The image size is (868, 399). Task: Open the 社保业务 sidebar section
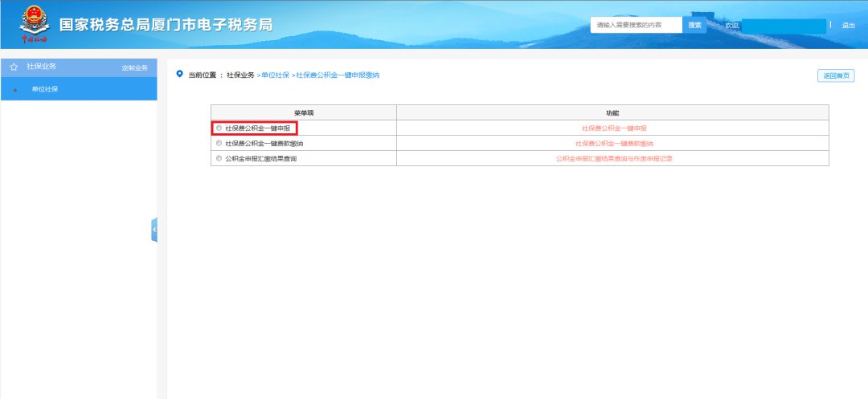coord(42,67)
